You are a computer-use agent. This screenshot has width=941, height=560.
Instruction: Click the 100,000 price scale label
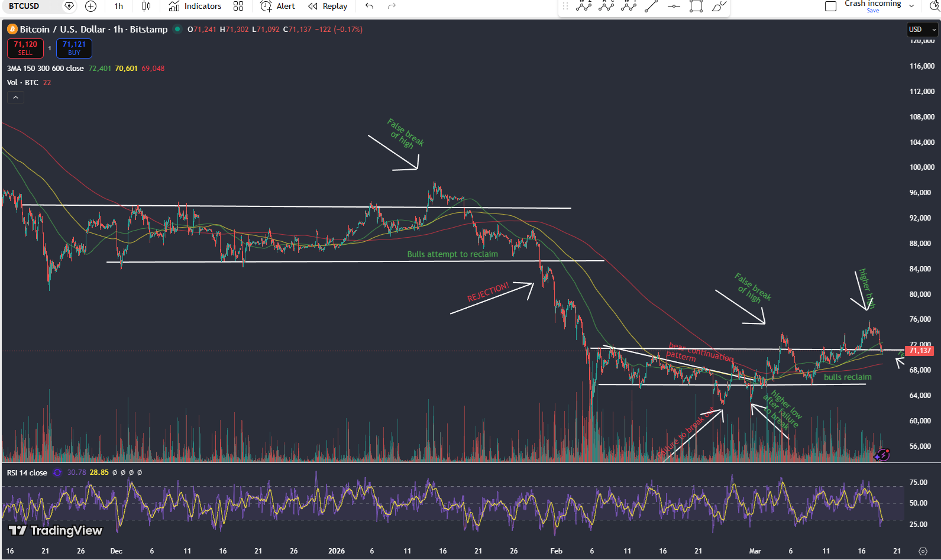tap(922, 167)
